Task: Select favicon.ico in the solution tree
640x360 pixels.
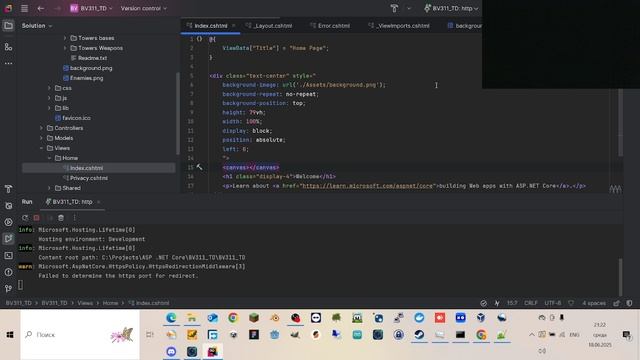Action: click(76, 118)
